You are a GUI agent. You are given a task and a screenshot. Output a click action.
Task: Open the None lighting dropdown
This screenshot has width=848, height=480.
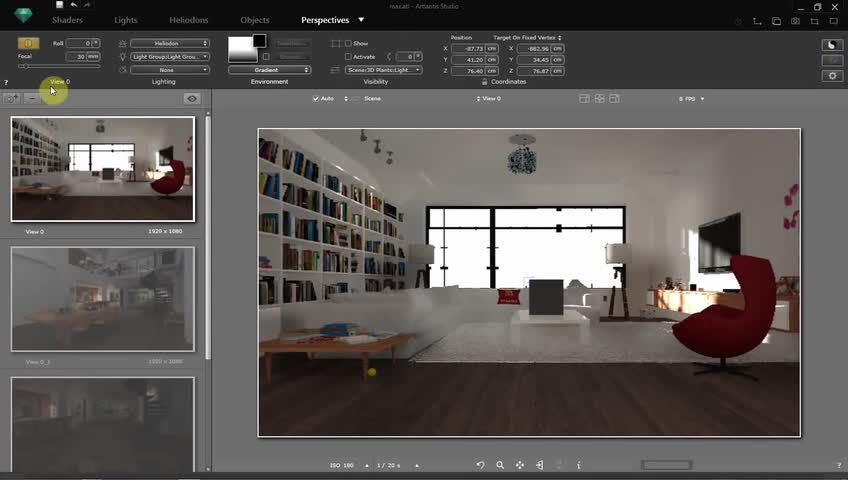(x=169, y=70)
